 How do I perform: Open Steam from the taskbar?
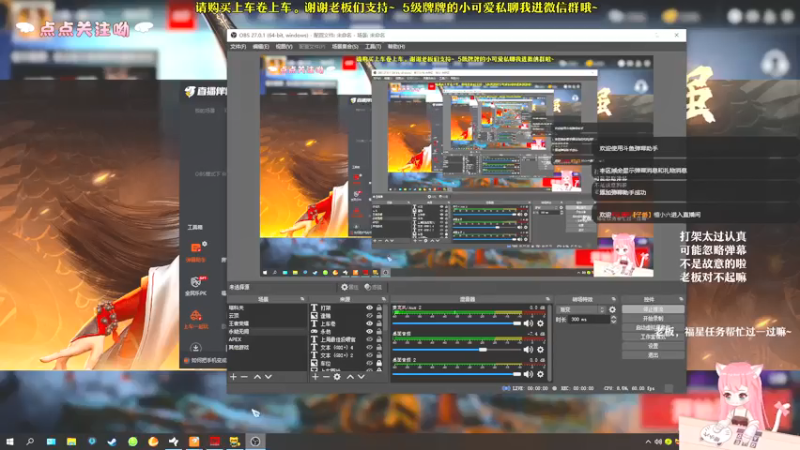tap(112, 441)
